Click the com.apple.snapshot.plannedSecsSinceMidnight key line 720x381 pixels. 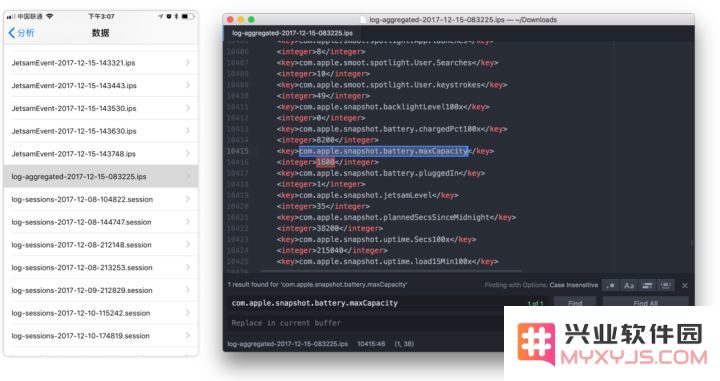tap(396, 217)
